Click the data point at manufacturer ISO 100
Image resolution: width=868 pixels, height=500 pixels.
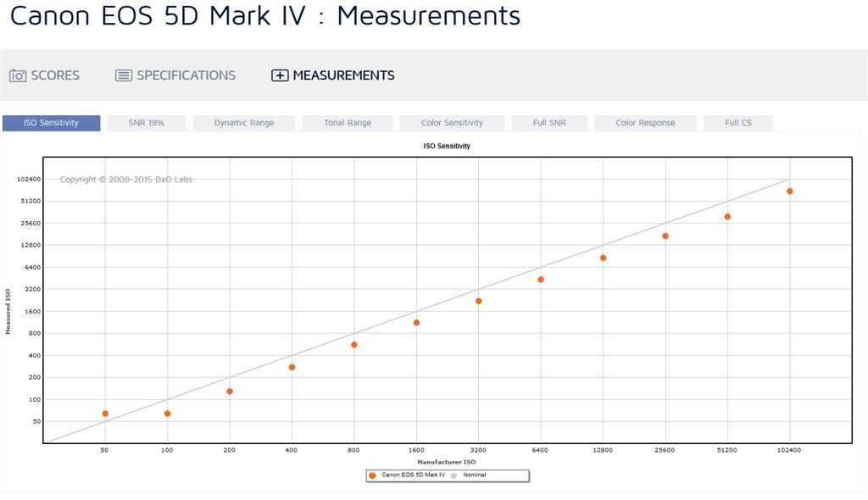[167, 414]
